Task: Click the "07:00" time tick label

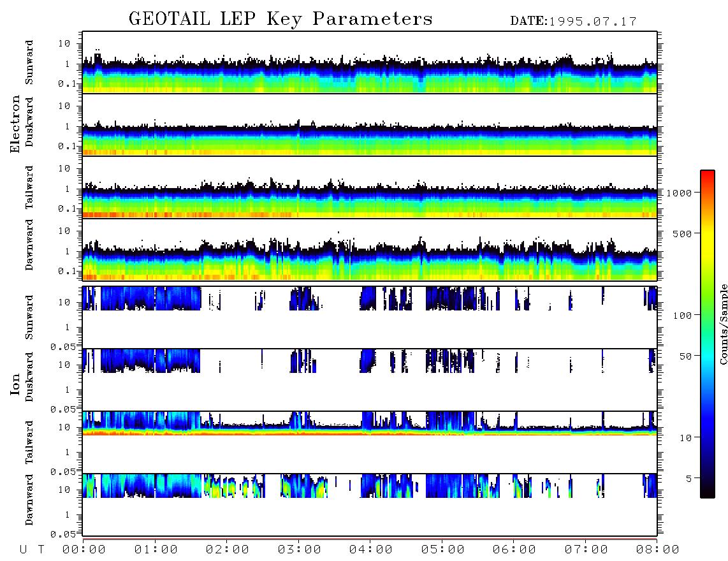Action: [x=586, y=550]
